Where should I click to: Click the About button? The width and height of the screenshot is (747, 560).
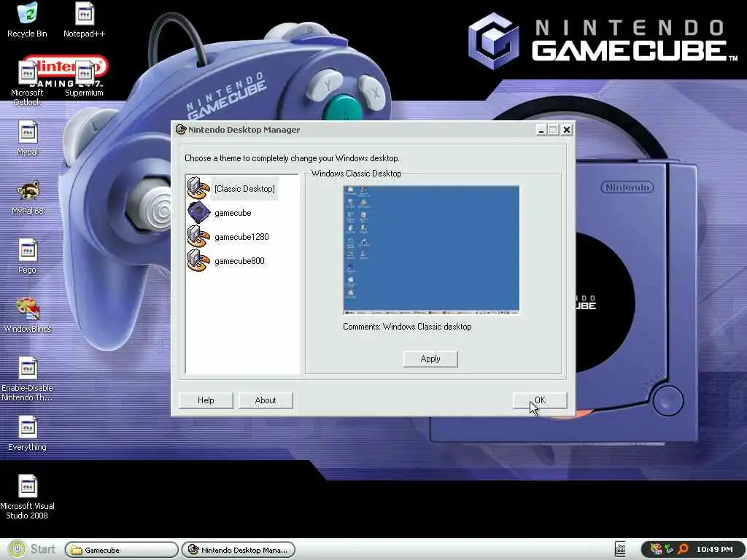(x=266, y=400)
